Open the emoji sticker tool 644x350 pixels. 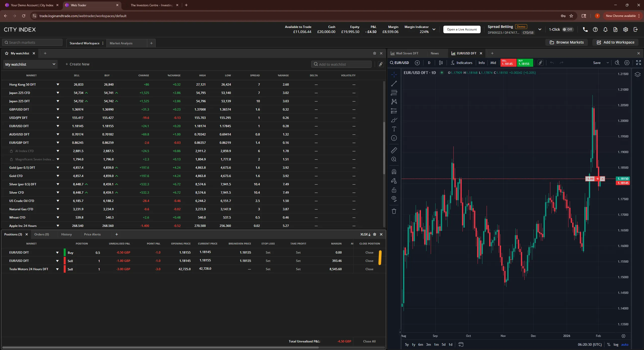point(394,138)
